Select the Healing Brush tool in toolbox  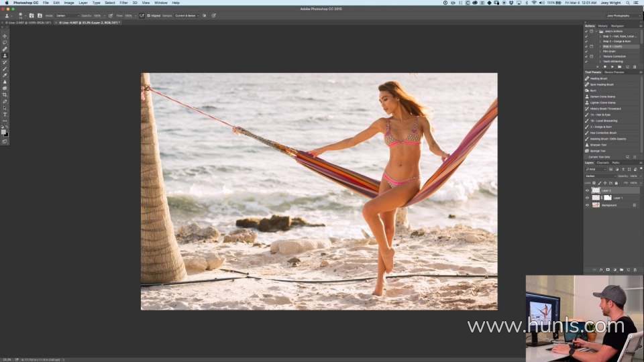click(5, 49)
